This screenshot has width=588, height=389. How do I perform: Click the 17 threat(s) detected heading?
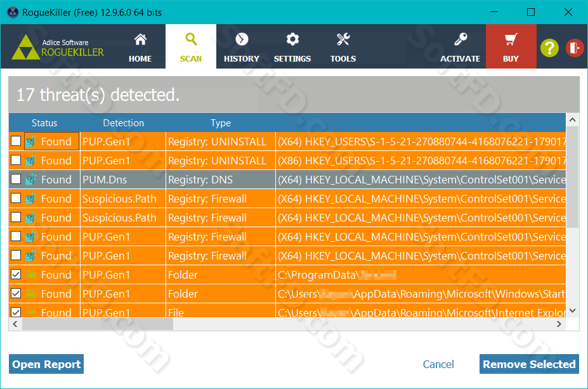(x=98, y=95)
